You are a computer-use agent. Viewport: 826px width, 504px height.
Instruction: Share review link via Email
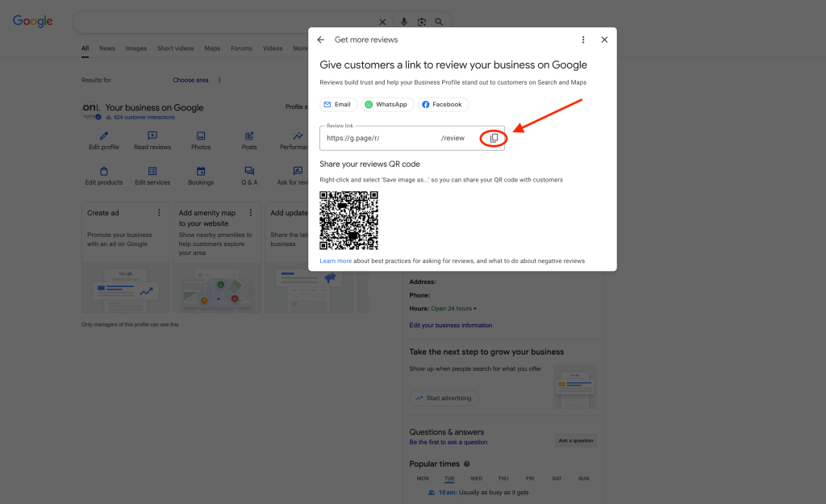click(337, 104)
